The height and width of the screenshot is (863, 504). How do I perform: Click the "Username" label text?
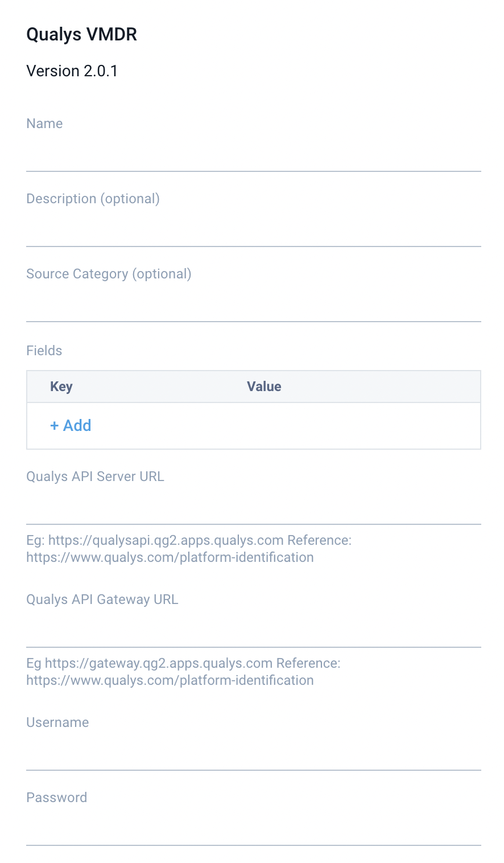coord(58,722)
